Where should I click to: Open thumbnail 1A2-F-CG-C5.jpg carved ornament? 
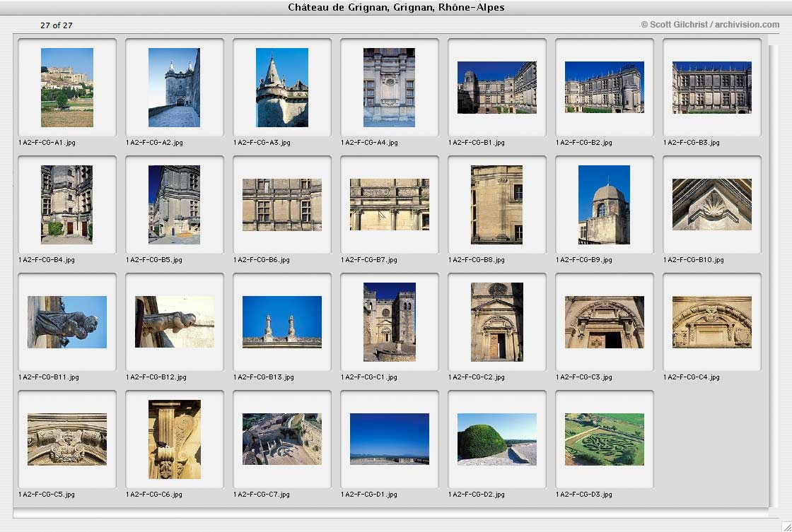point(67,439)
